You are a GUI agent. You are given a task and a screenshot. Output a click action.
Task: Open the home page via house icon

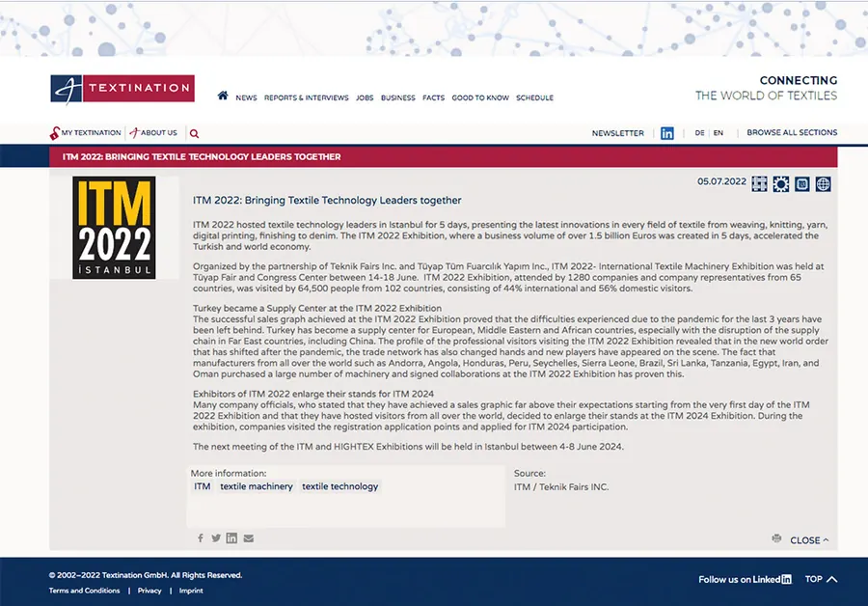click(223, 96)
